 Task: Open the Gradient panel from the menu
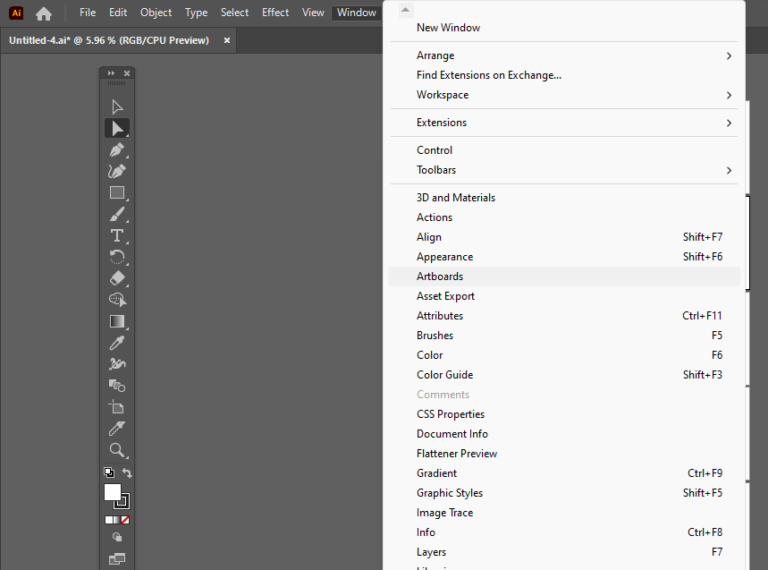coord(564,473)
